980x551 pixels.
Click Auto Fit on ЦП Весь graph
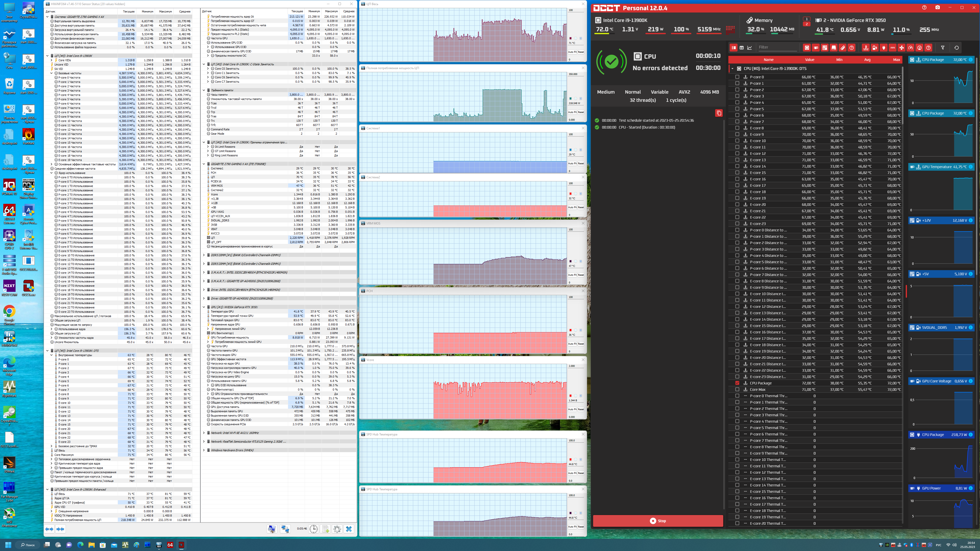pyautogui.click(x=572, y=52)
